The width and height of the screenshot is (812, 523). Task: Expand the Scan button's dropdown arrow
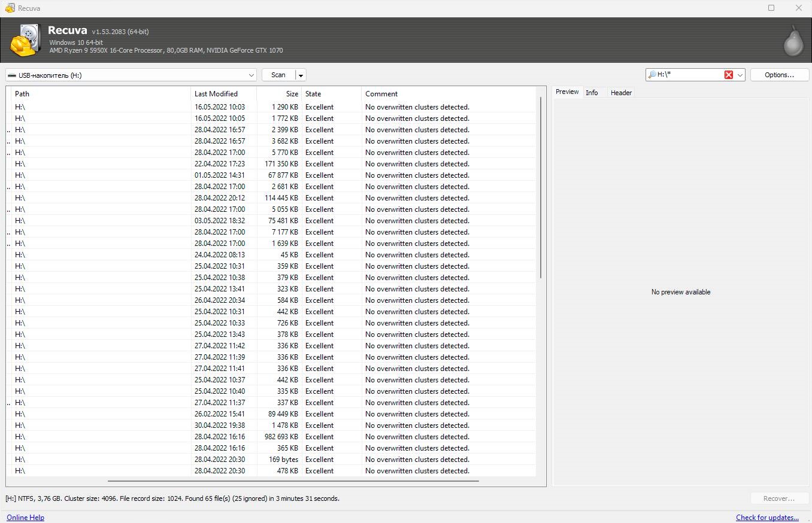coord(301,75)
